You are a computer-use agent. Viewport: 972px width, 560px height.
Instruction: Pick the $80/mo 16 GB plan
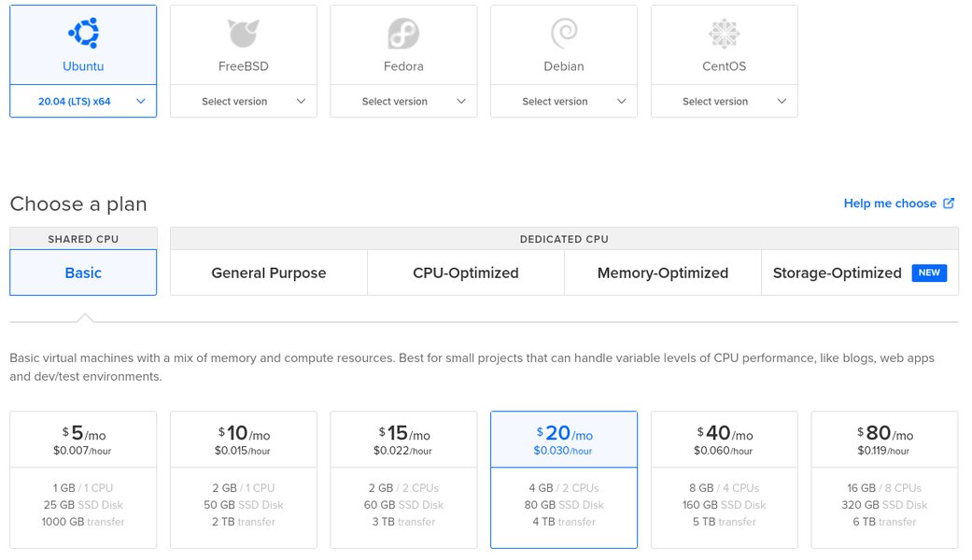(x=884, y=480)
